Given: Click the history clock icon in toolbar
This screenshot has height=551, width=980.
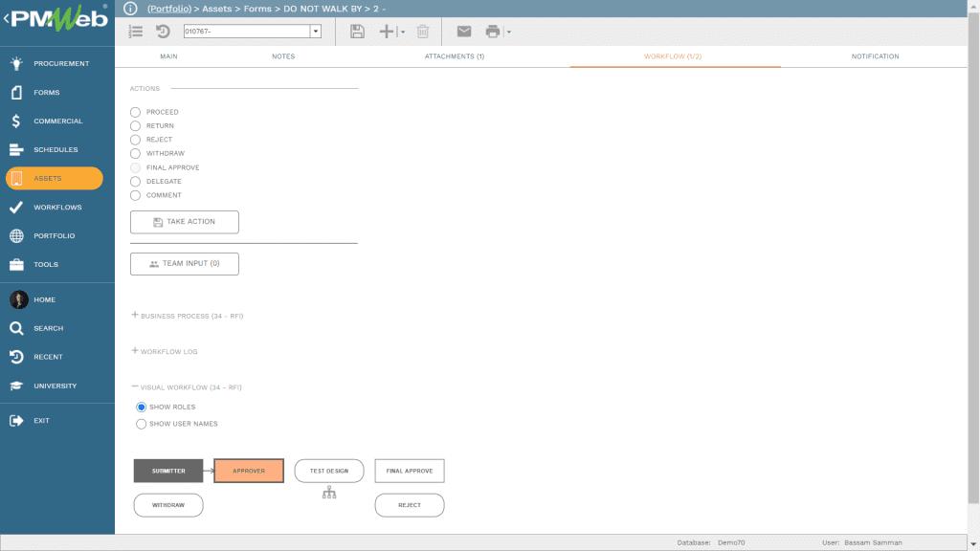Looking at the screenshot, I should pos(163,32).
